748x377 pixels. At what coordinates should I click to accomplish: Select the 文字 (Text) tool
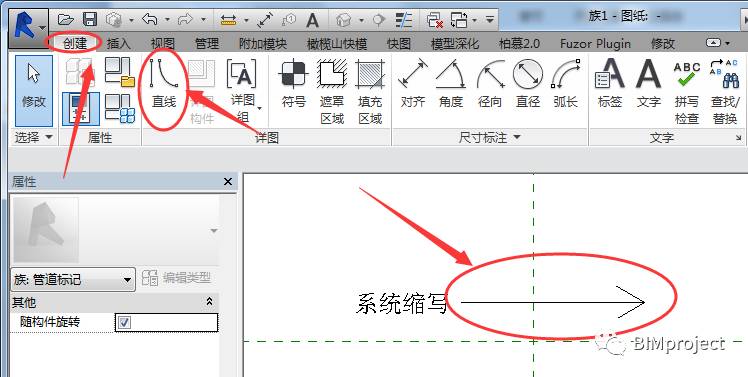[x=648, y=84]
